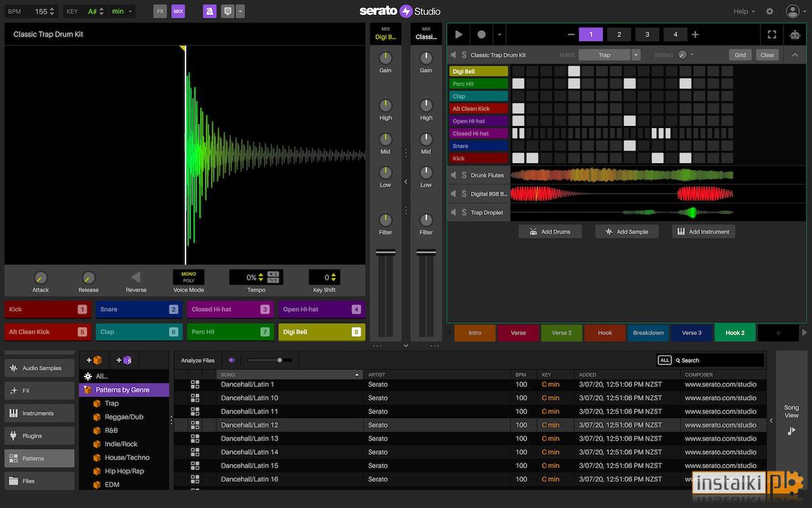The width and height of the screenshot is (812, 508).
Task: Select the Breakdown scene tab
Action: click(648, 333)
